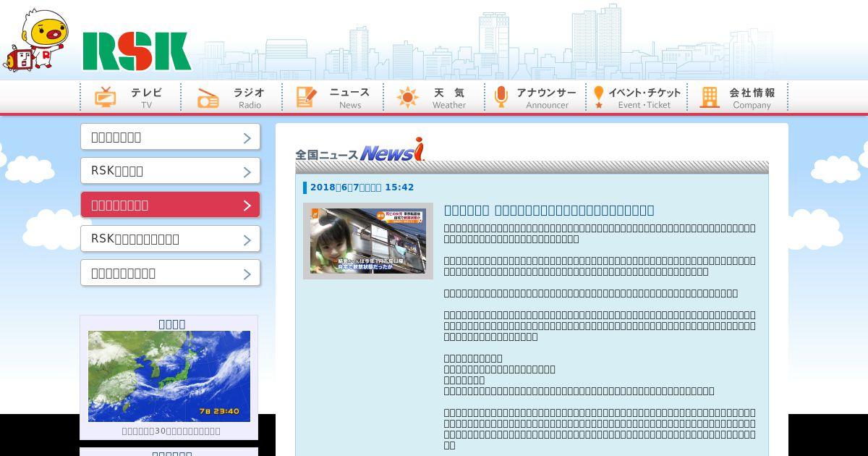Click the television icon
The height and width of the screenshot is (456, 868).
click(x=106, y=97)
